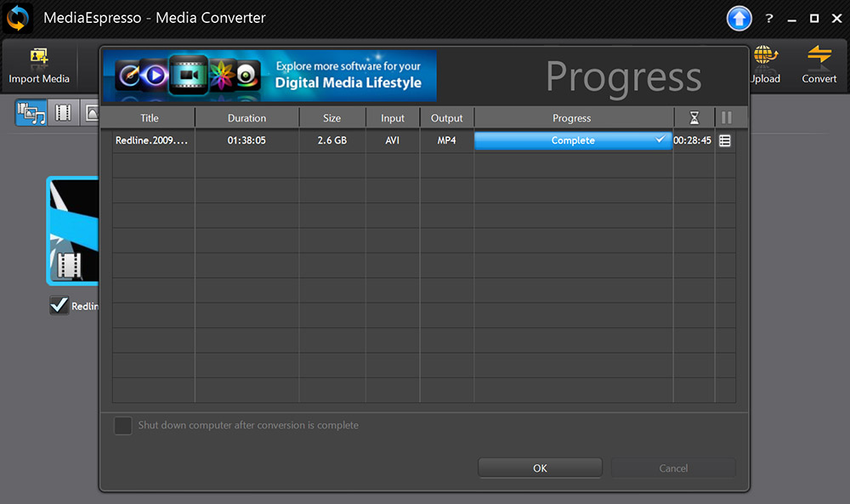Image resolution: width=850 pixels, height=504 pixels.
Task: Open the Redline video thumbnail
Action: [72, 231]
